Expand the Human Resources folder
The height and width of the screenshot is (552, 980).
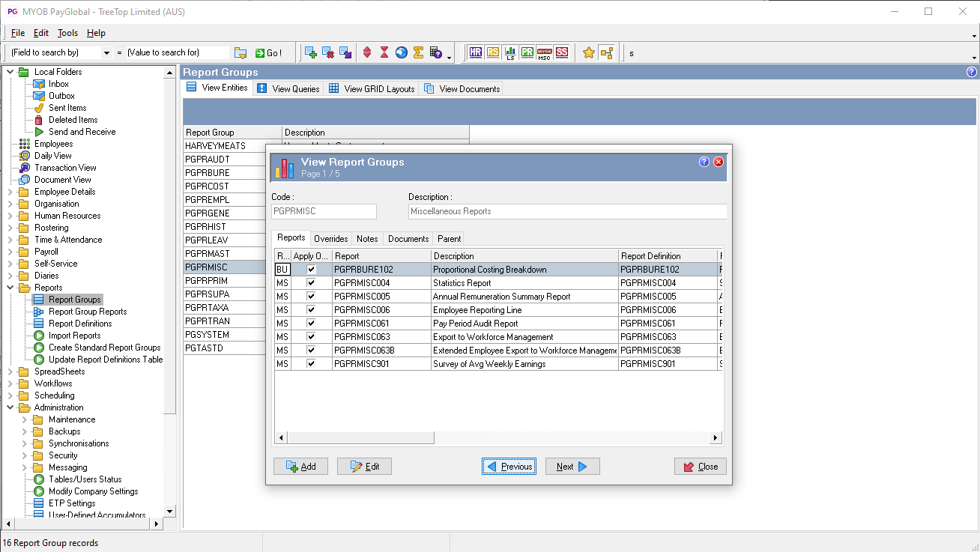pos(10,216)
